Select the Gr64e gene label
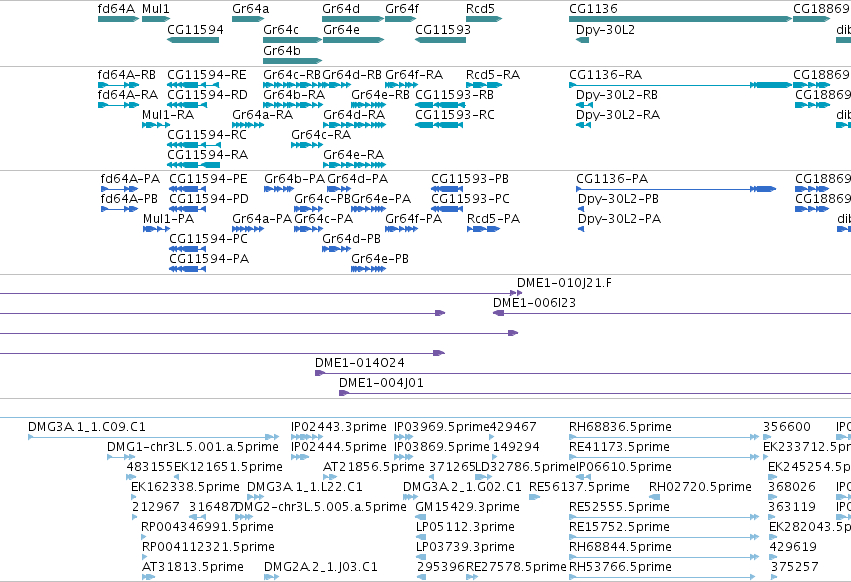This screenshot has height=582, width=851. [341, 29]
